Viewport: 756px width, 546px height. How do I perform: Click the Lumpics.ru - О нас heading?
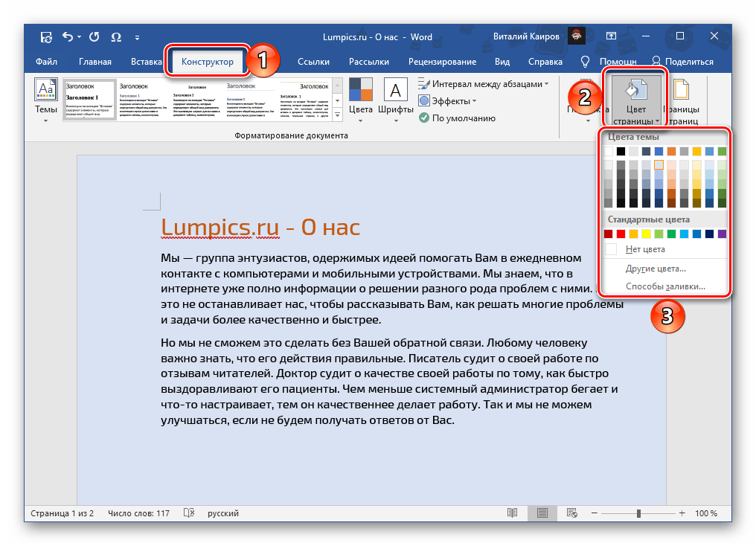260,227
